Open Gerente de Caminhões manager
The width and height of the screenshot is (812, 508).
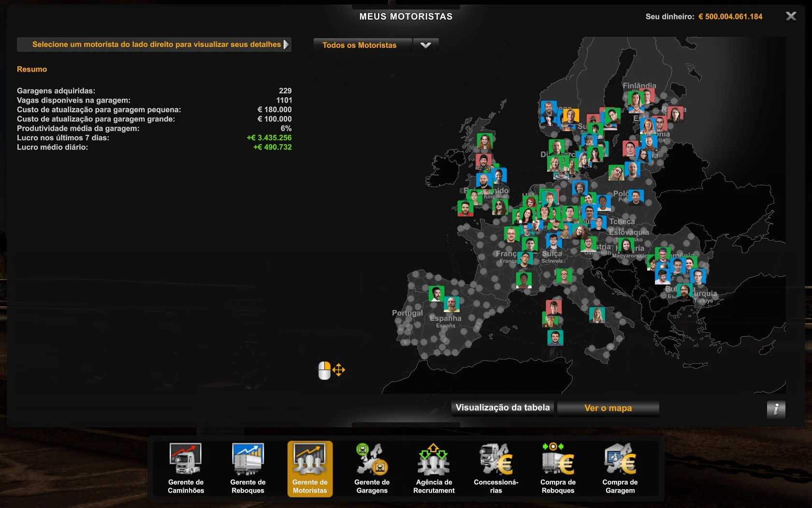(186, 468)
